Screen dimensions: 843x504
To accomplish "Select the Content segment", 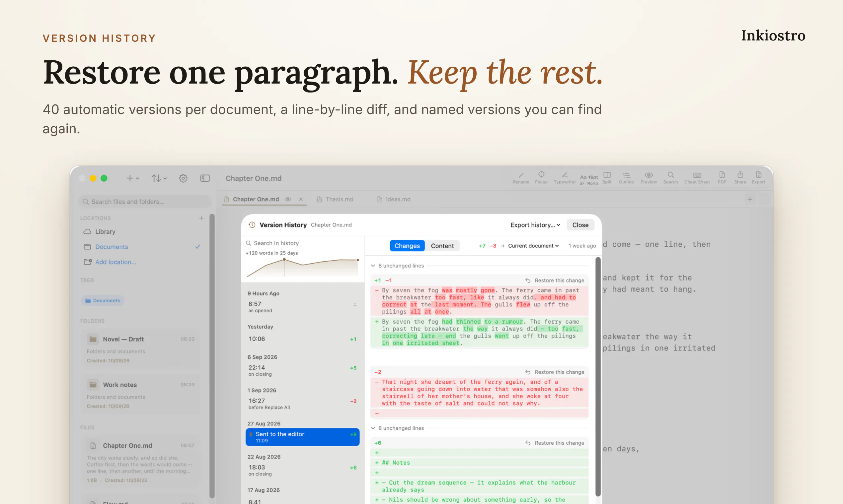I will tap(442, 246).
